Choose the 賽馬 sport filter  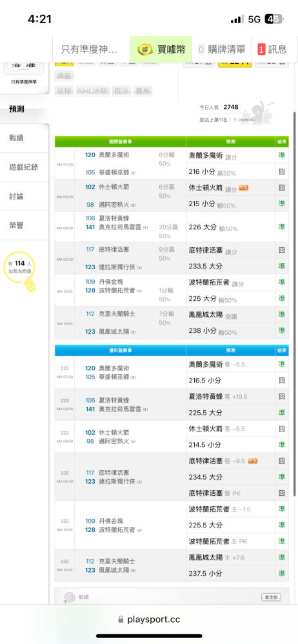[143, 91]
